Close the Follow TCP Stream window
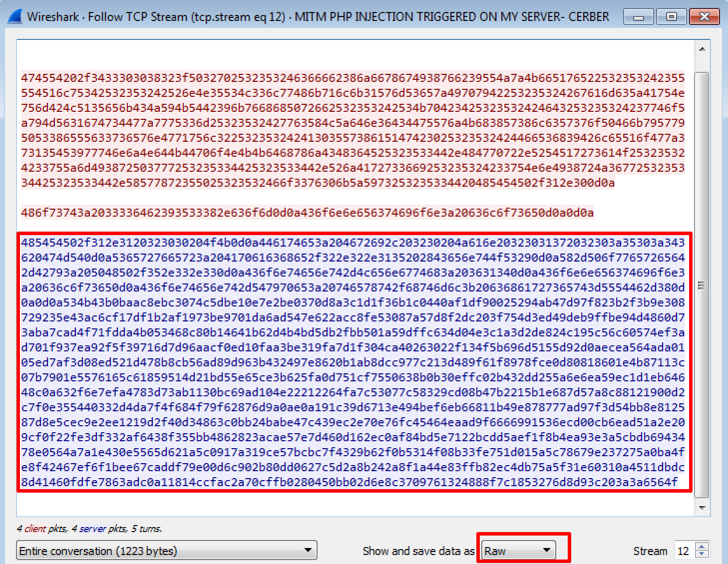 [705, 17]
